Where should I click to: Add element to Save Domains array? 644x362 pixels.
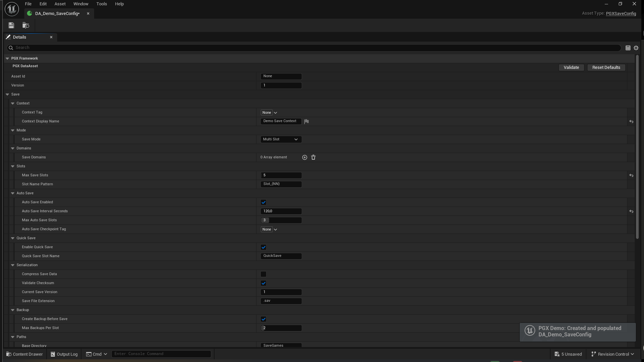click(305, 157)
